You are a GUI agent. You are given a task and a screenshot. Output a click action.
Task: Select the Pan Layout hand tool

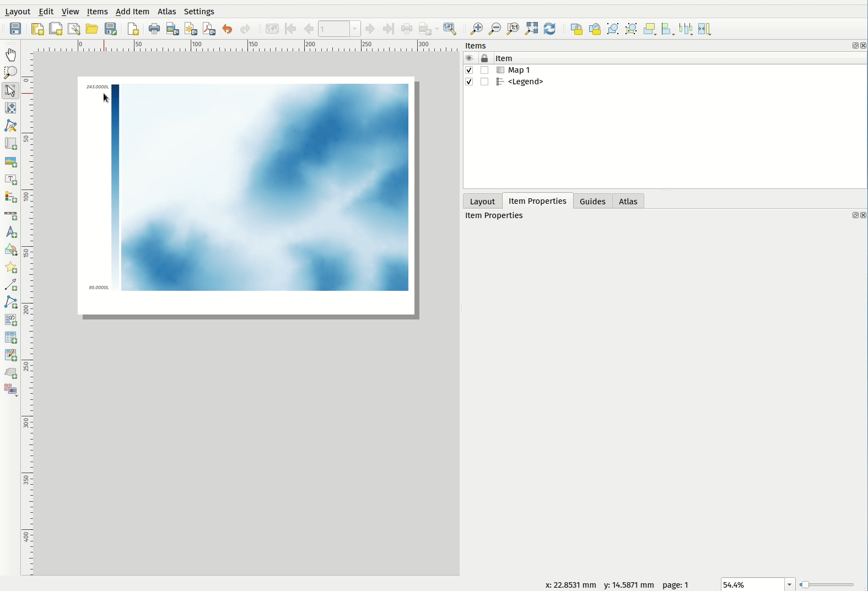pos(11,55)
